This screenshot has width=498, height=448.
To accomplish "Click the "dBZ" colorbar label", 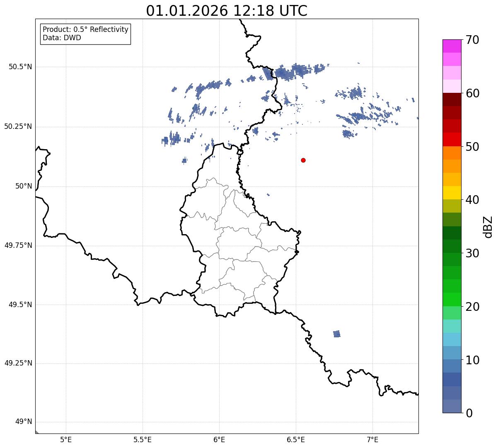I will (x=488, y=227).
